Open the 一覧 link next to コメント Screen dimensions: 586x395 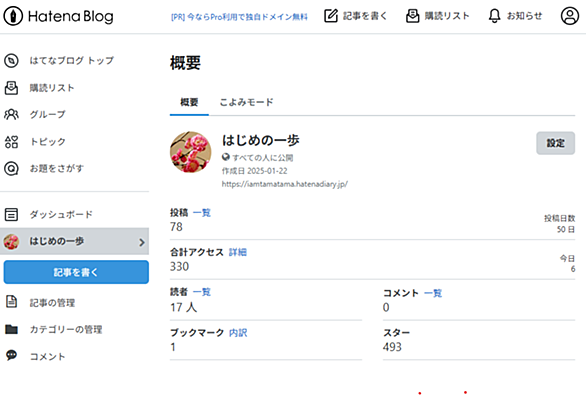tap(433, 293)
